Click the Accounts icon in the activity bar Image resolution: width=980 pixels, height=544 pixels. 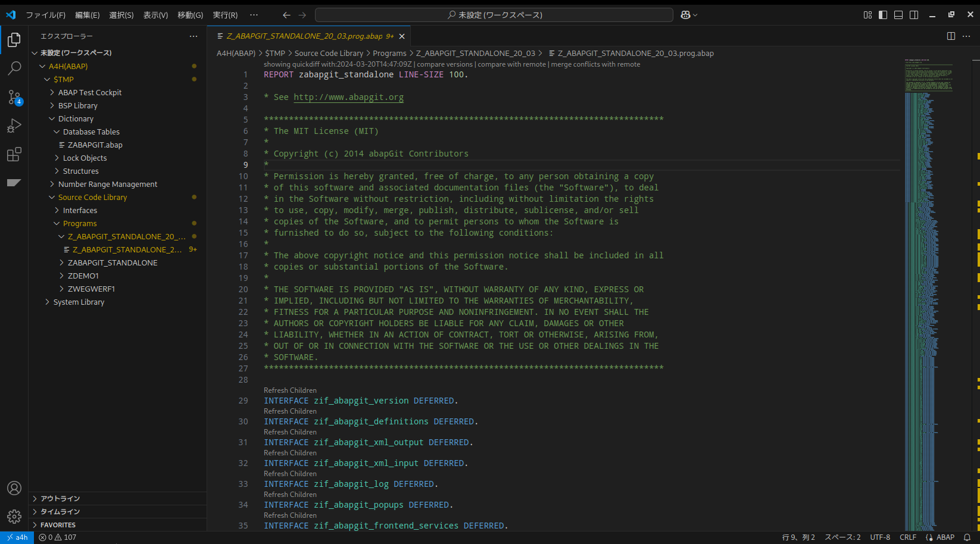point(14,488)
